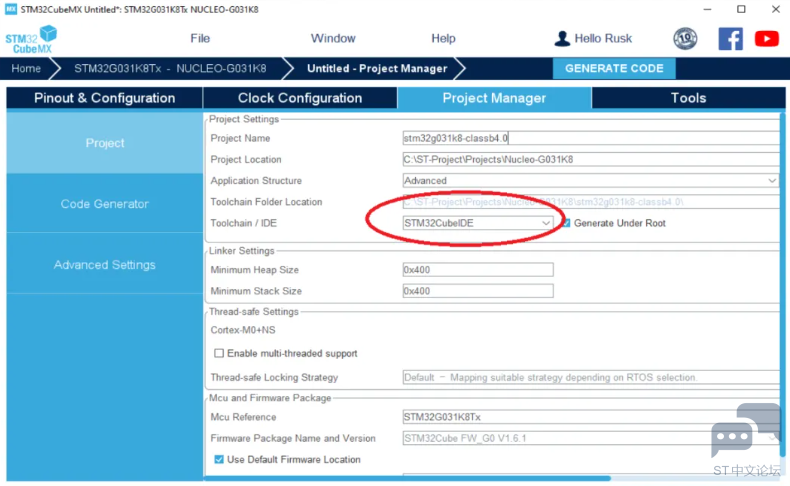Viewport: 790px width, 486px height.
Task: Open the Window menu
Action: coord(333,38)
